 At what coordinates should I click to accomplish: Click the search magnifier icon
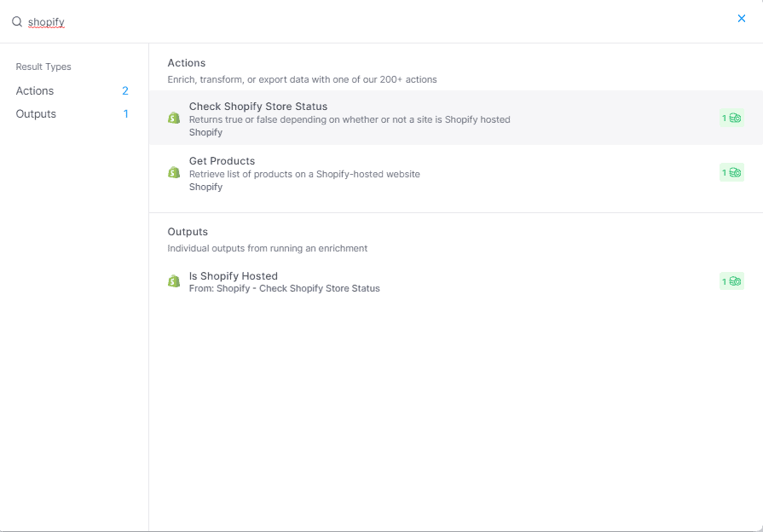click(17, 21)
